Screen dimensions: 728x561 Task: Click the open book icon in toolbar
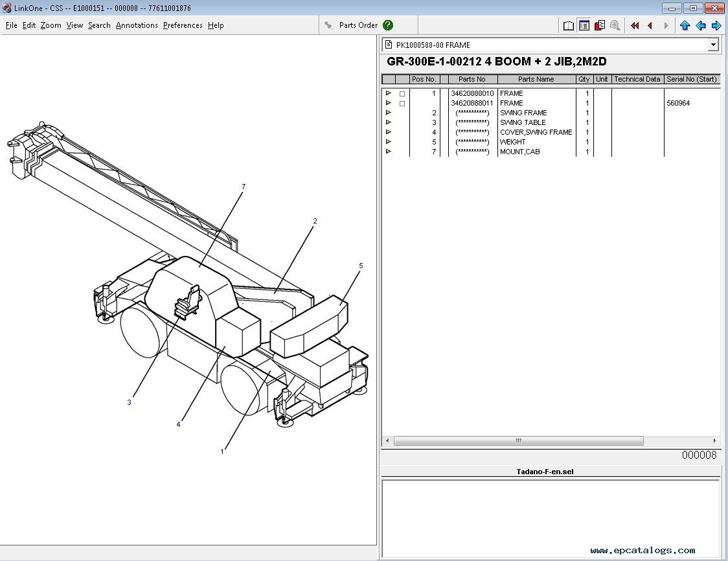point(568,25)
